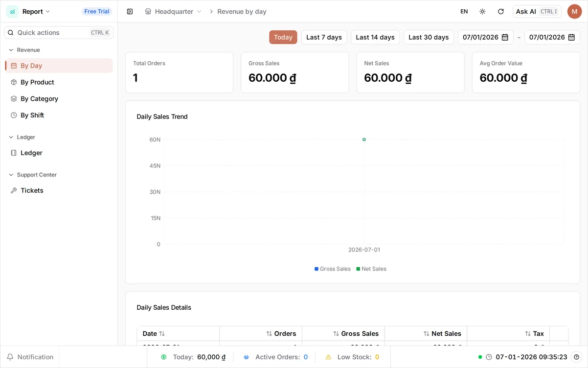
Task: Click the Ledger book icon
Action: (x=14, y=153)
